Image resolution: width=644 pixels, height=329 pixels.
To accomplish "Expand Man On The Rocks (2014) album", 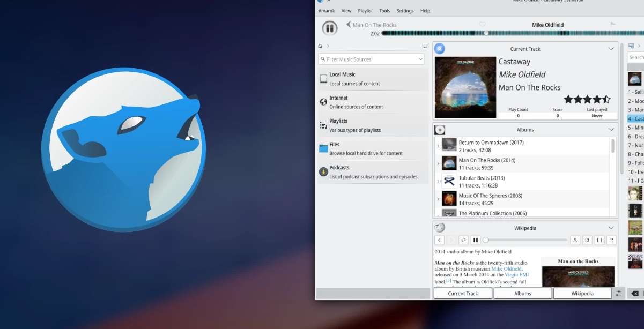I will pyautogui.click(x=438, y=163).
